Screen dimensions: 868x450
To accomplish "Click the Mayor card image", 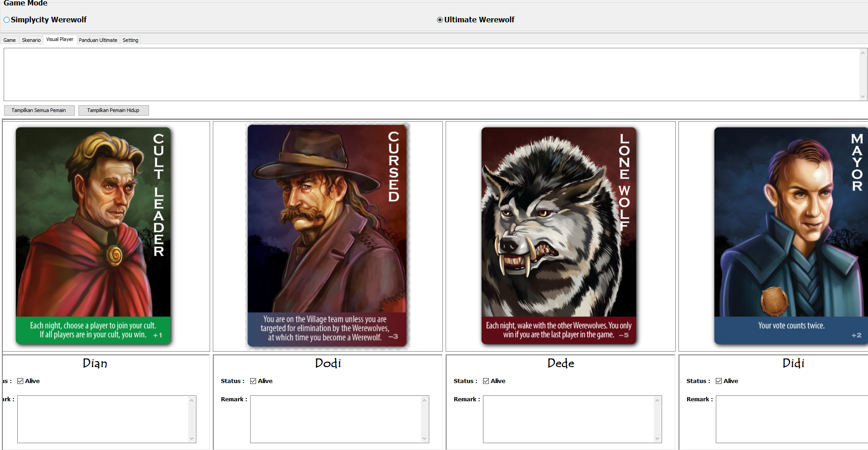I will [791, 235].
